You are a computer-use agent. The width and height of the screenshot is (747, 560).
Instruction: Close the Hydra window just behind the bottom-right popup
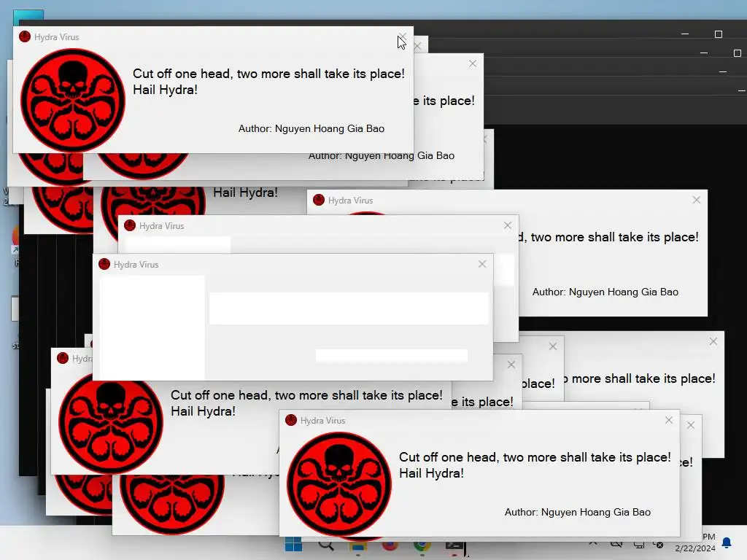coord(691,425)
